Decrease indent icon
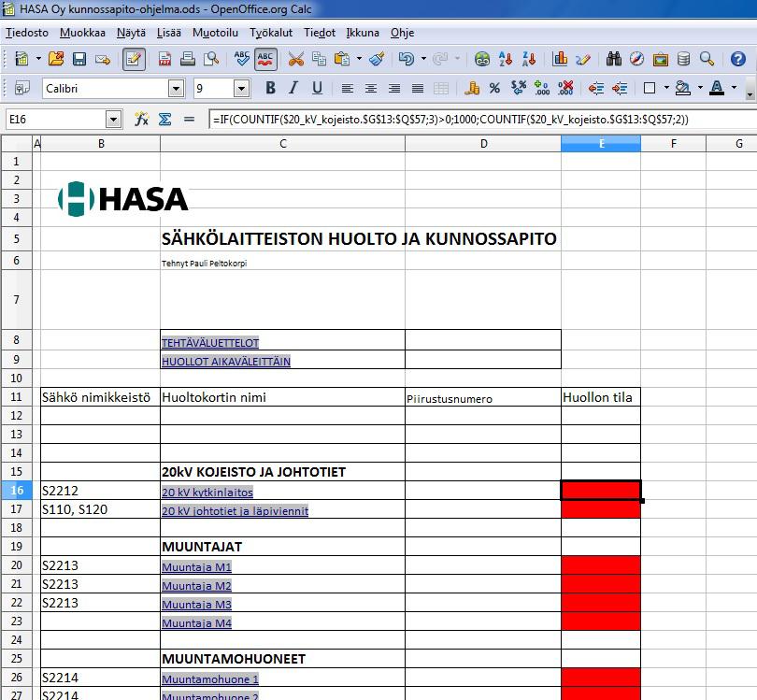 [595, 88]
